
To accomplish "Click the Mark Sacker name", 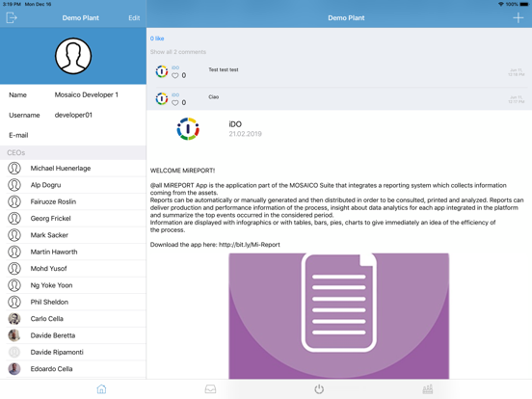I will click(49, 235).
